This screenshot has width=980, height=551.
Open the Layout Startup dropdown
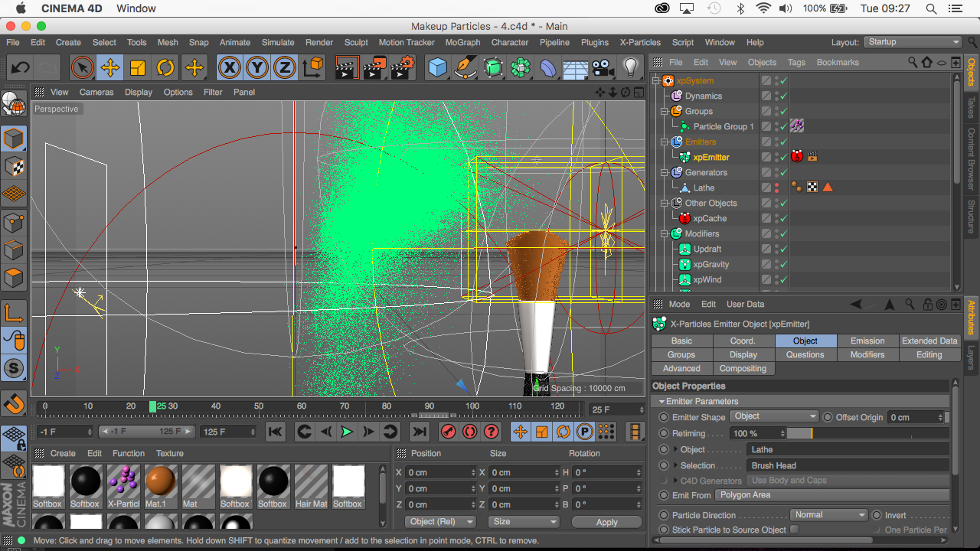coord(913,42)
